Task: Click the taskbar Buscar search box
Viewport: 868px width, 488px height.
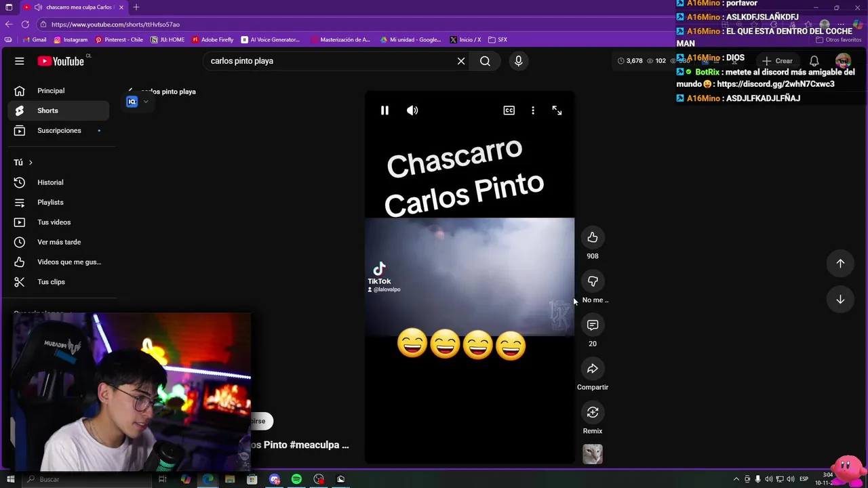Action: click(x=87, y=479)
